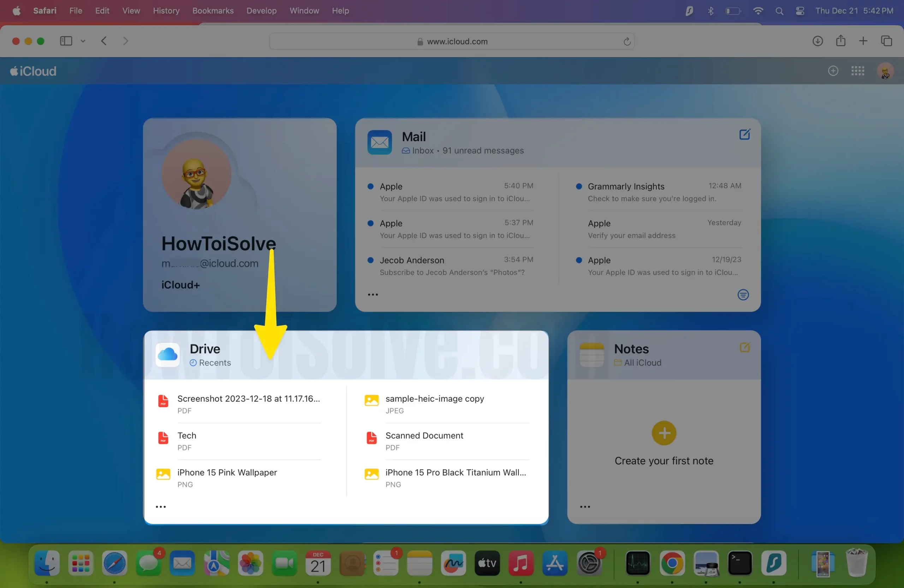Viewport: 904px width, 588px height.
Task: Click the compose new mail icon
Action: (744, 135)
